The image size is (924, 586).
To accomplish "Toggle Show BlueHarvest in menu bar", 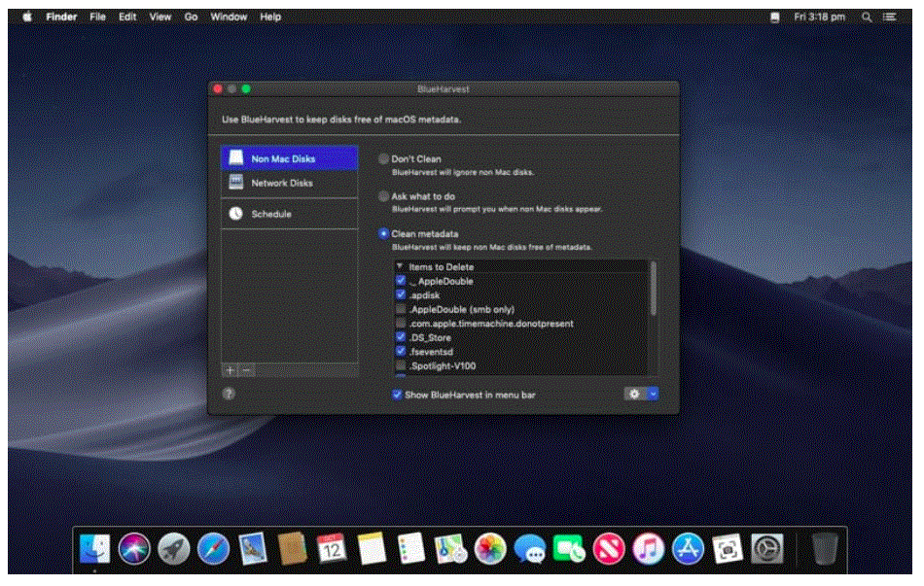I will click(x=397, y=395).
